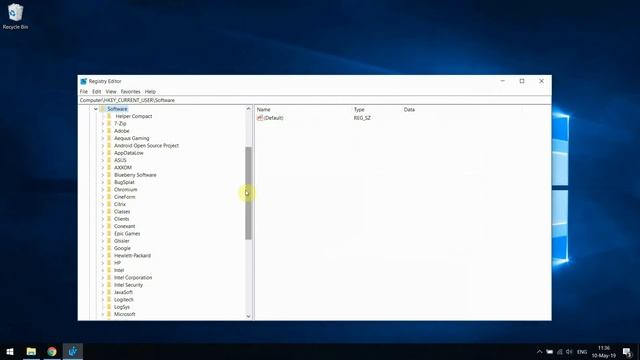
Task: Click the network icon in system tray
Action: pyautogui.click(x=560, y=352)
